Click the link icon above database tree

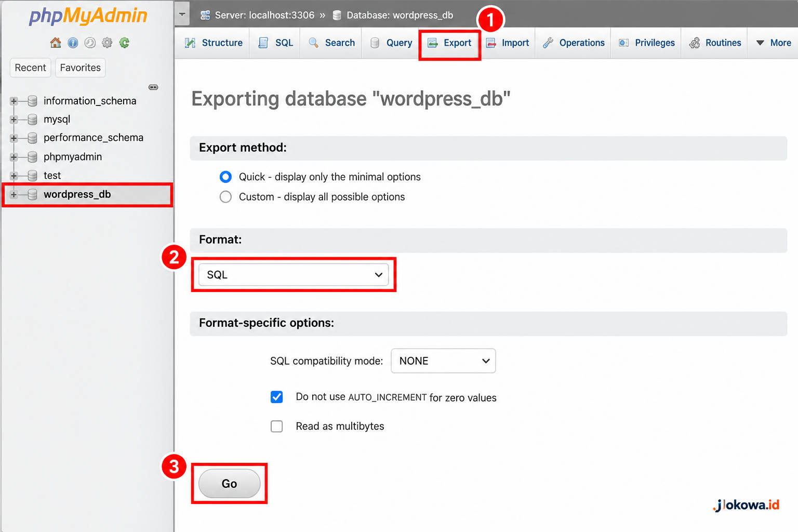[x=153, y=87]
